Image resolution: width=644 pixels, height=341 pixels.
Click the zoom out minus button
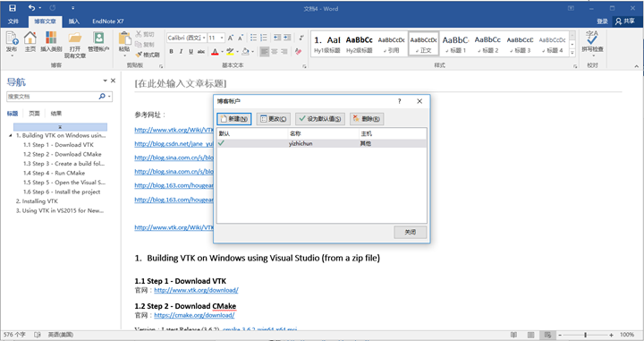(x=559, y=335)
